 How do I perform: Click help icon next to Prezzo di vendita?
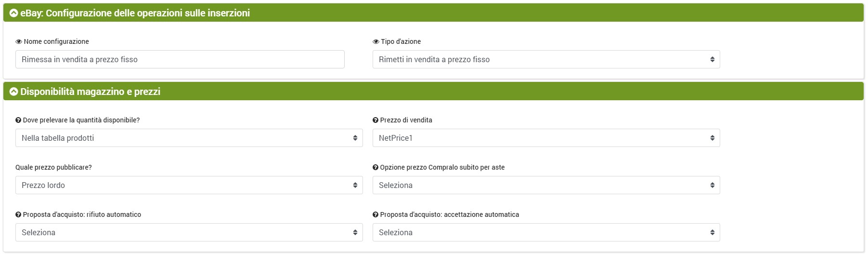click(x=376, y=120)
